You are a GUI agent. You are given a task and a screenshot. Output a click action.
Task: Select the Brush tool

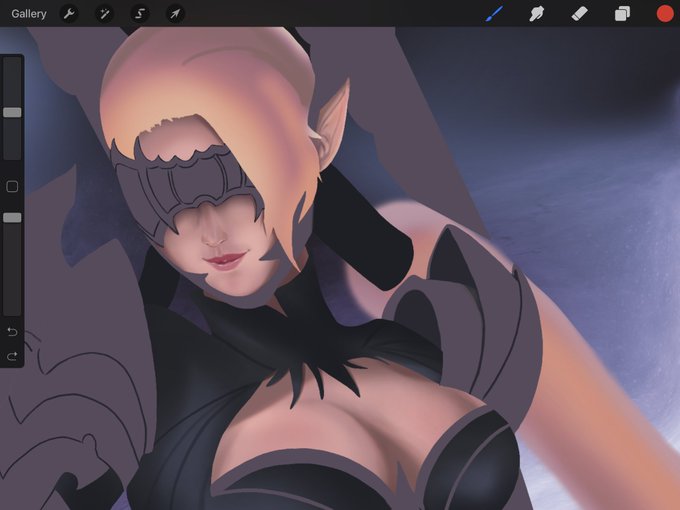(494, 13)
